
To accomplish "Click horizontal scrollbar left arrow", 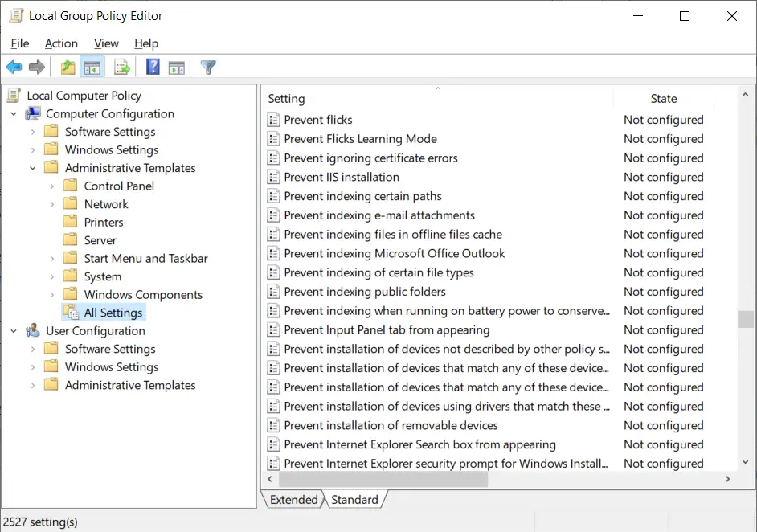I will (270, 479).
